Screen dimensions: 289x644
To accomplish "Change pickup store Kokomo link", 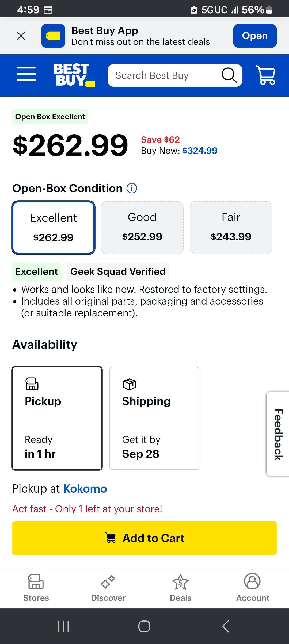I will pyautogui.click(x=85, y=489).
